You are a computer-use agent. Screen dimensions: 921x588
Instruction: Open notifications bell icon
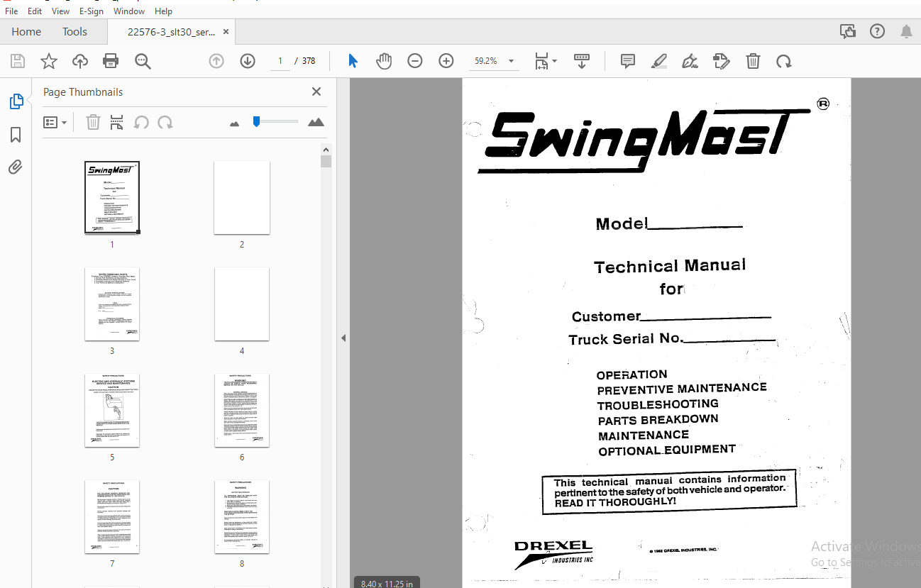(x=906, y=31)
